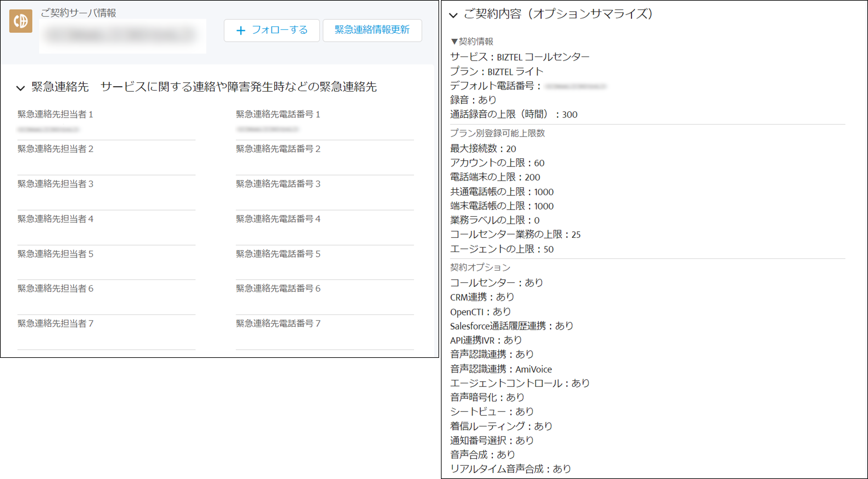Click the 緊急連絡先電話番号 2 field
This screenshot has width=868, height=479.
click(x=325, y=158)
